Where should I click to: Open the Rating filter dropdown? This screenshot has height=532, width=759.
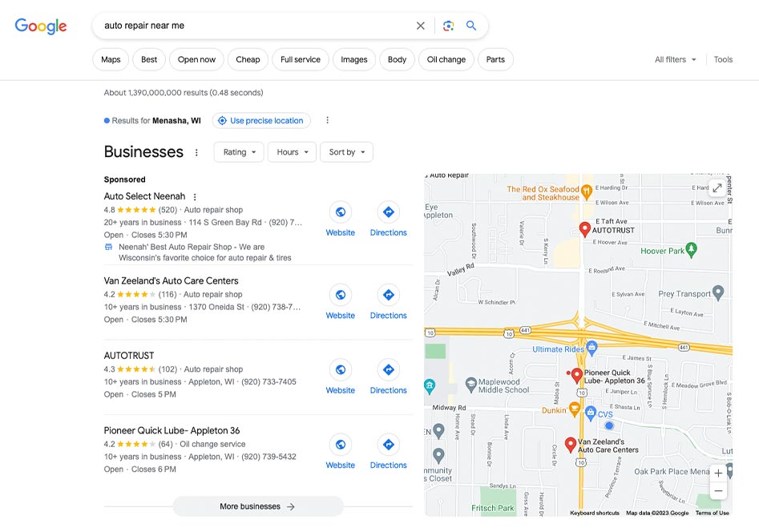[239, 152]
